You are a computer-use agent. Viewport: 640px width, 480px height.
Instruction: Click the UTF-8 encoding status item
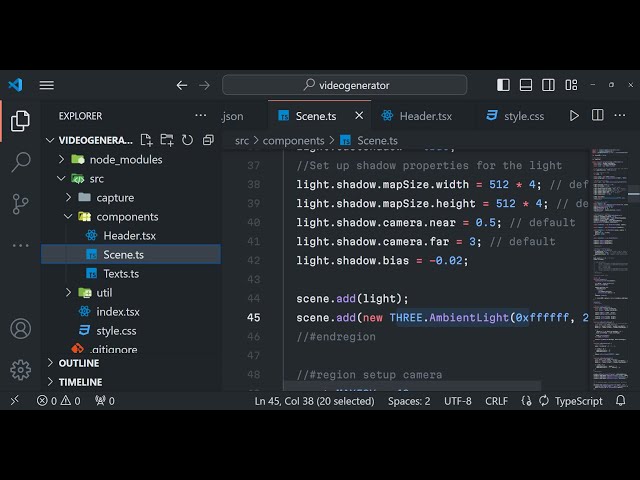(457, 401)
